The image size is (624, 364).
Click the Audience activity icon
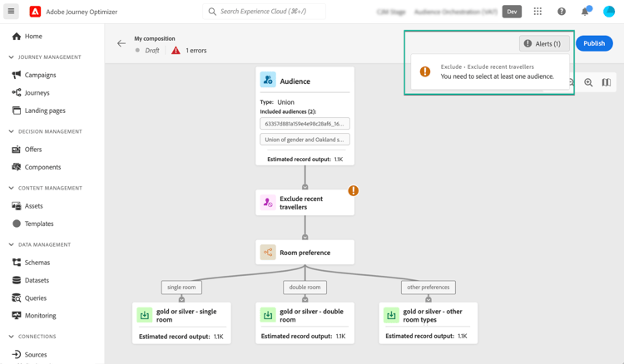(268, 80)
